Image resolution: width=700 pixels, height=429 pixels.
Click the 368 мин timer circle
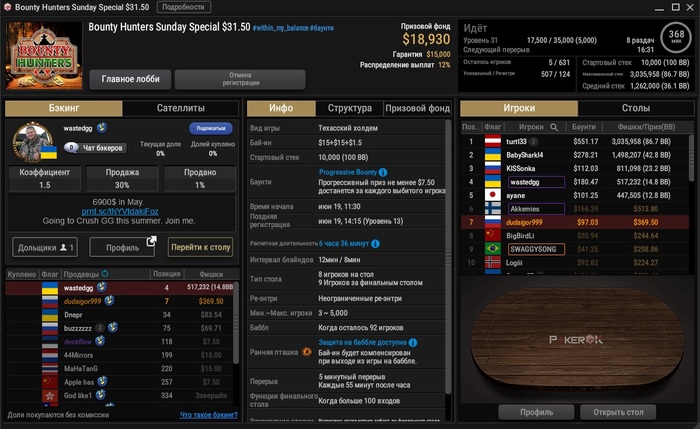(676, 37)
